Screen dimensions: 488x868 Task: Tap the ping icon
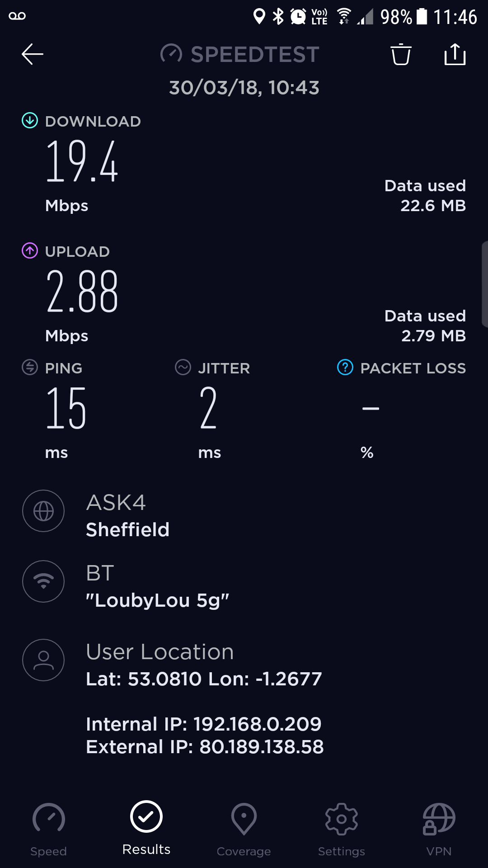[x=30, y=367]
